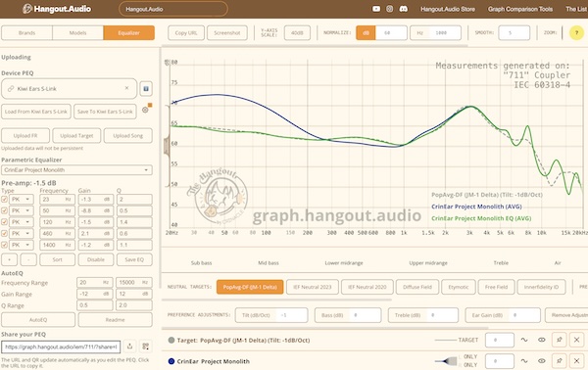Image resolution: width=588 pixels, height=370 pixels.
Task: Click the yellow help question mark icon
Action: point(577,33)
